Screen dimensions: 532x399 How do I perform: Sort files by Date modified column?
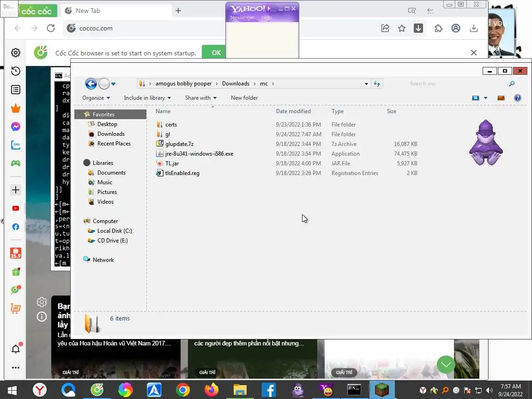[x=293, y=111]
